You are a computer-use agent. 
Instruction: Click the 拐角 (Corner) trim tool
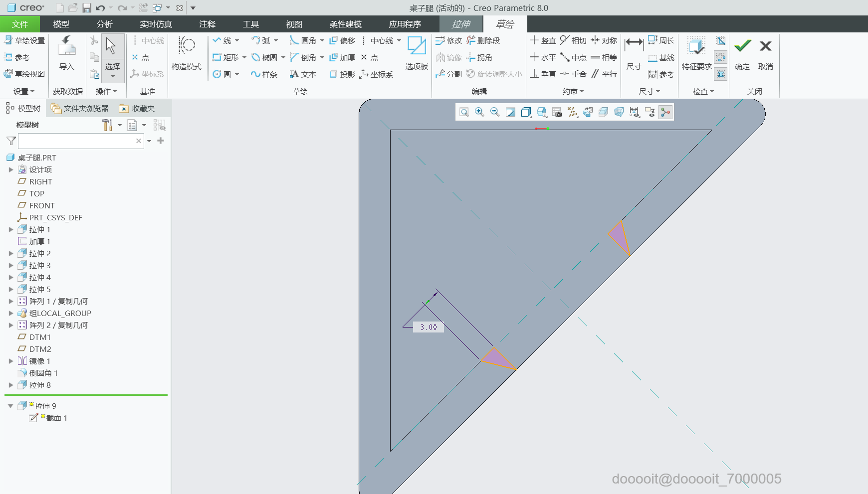479,57
